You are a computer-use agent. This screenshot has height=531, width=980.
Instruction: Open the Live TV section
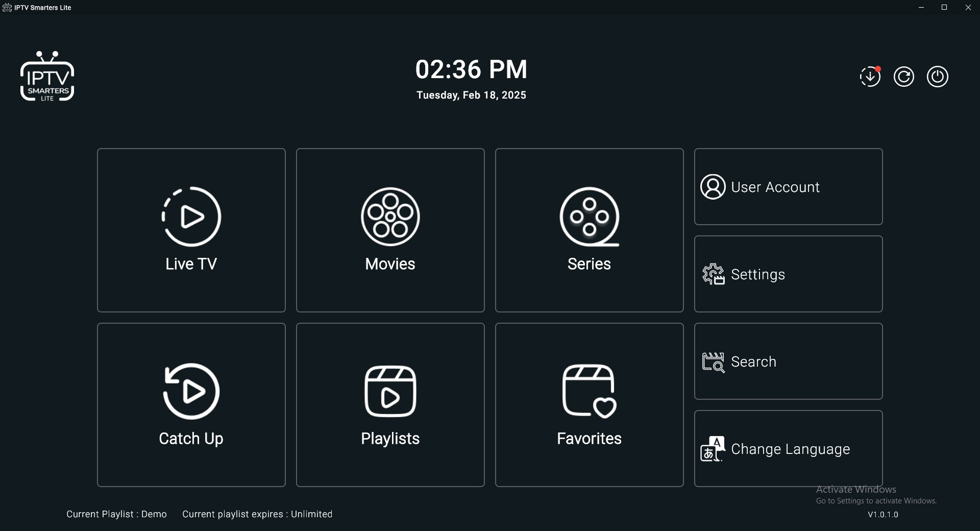point(191,230)
